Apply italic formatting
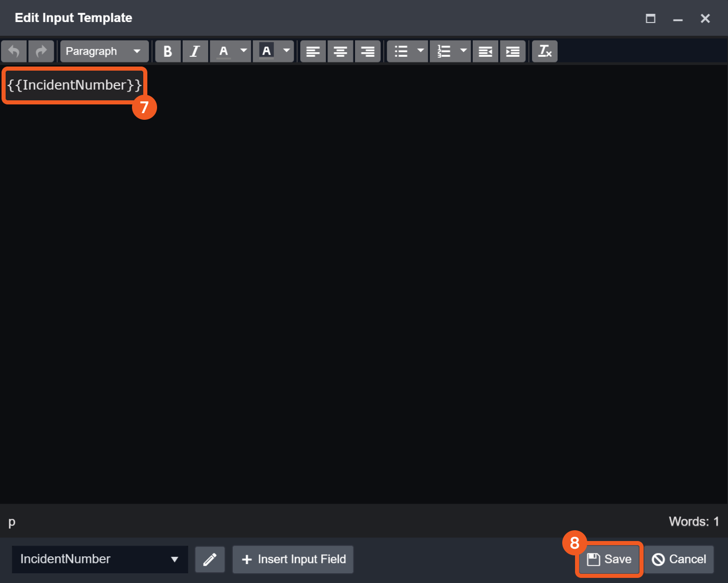The width and height of the screenshot is (728, 583). (x=195, y=51)
